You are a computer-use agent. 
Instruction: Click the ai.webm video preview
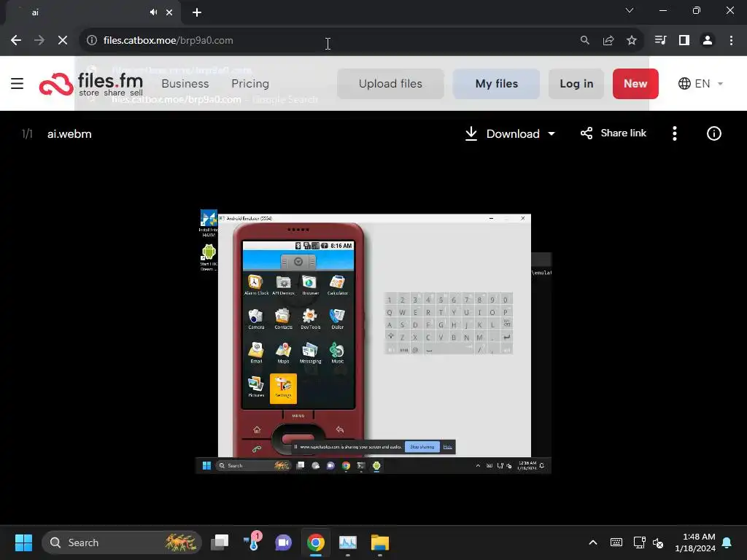373,341
